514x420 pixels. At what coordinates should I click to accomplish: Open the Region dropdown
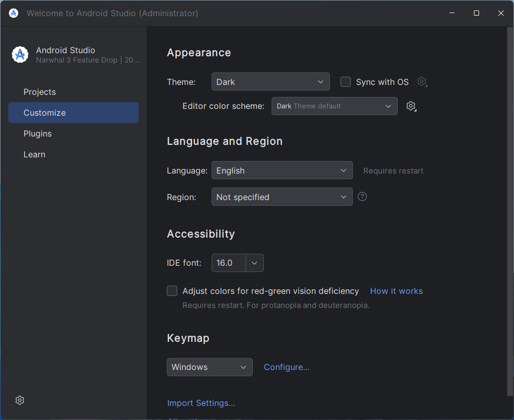pos(282,197)
